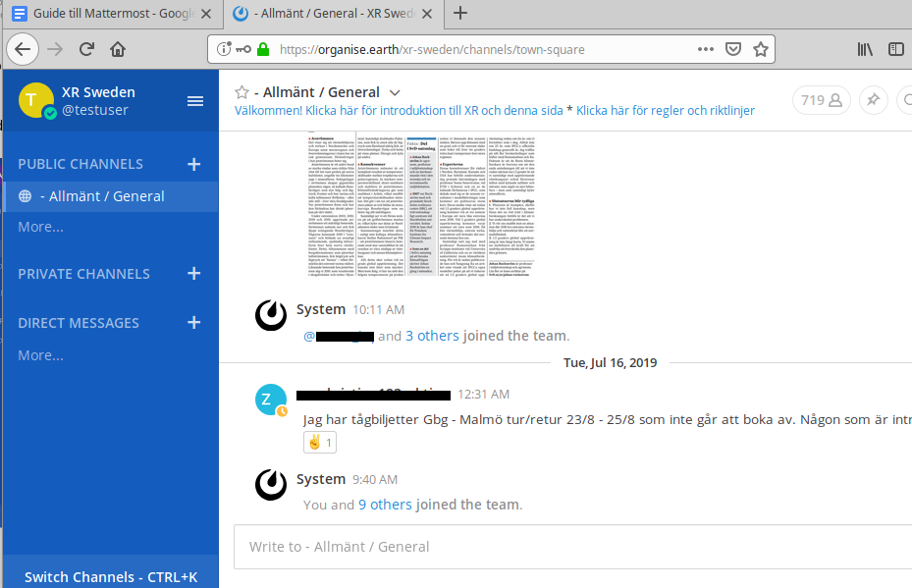Click the online status check indicator
This screenshot has height=588, width=912.
pos(51,114)
